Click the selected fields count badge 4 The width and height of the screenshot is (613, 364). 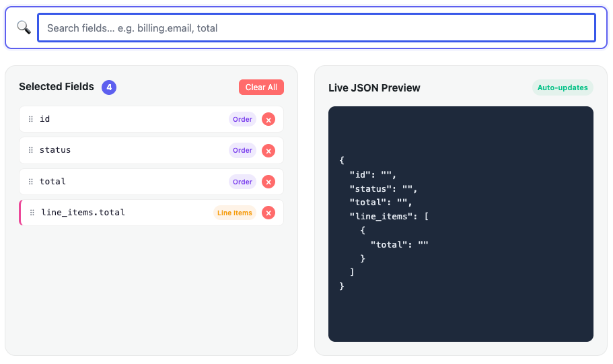[109, 87]
